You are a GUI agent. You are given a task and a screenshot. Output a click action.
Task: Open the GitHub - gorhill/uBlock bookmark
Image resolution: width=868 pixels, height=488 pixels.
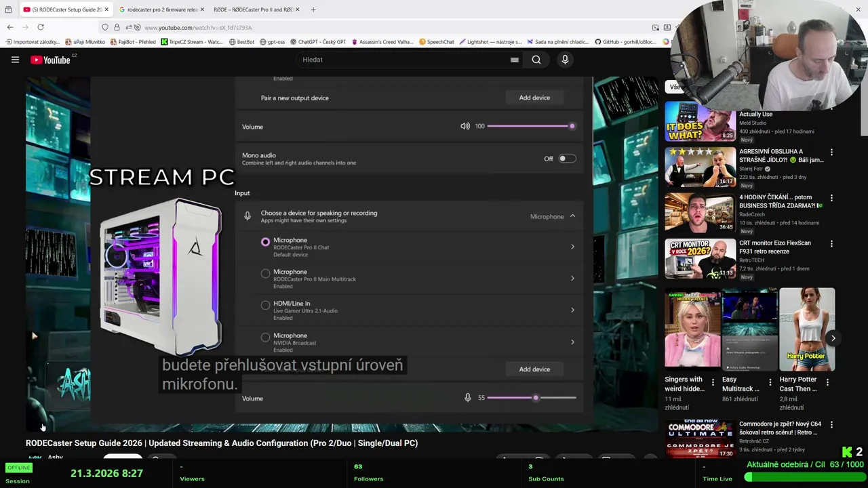pyautogui.click(x=625, y=41)
